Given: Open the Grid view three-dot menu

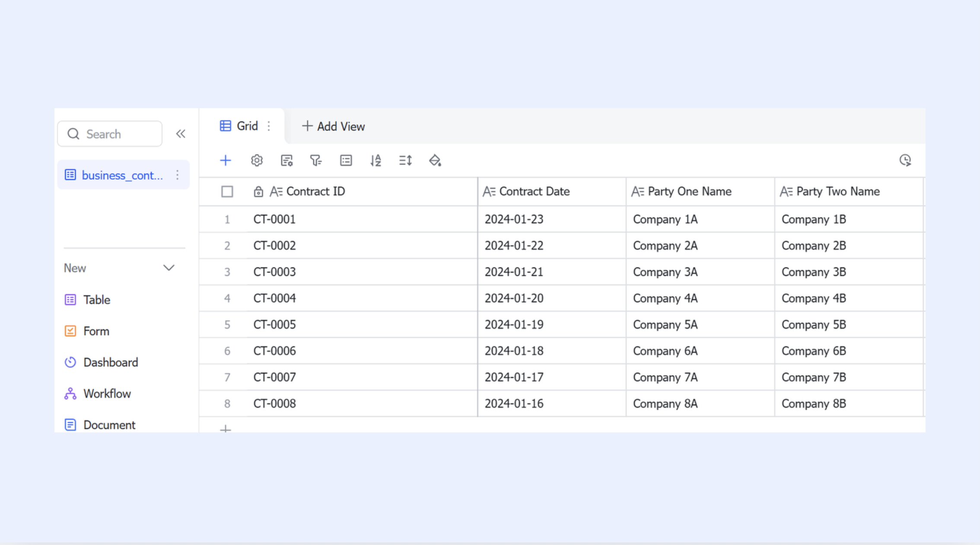Looking at the screenshot, I should [269, 126].
